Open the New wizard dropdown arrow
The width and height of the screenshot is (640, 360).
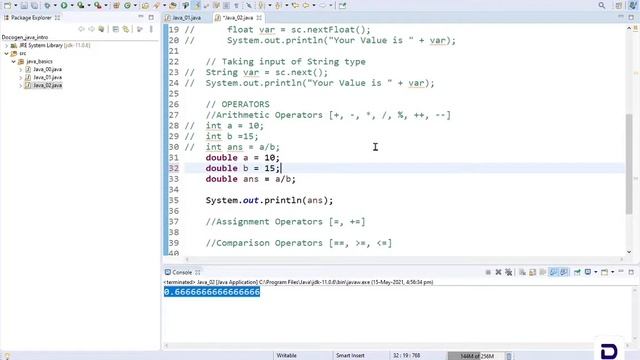click(16, 6)
